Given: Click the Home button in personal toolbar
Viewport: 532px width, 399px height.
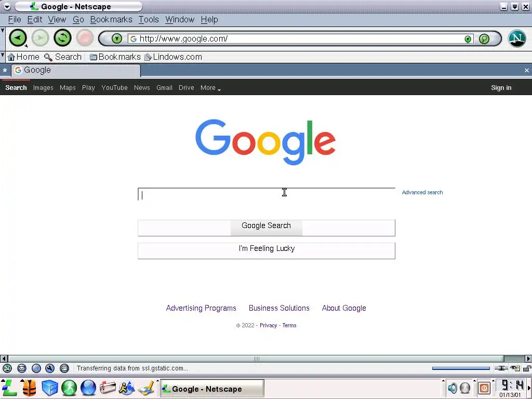Looking at the screenshot, I should pyautogui.click(x=23, y=57).
